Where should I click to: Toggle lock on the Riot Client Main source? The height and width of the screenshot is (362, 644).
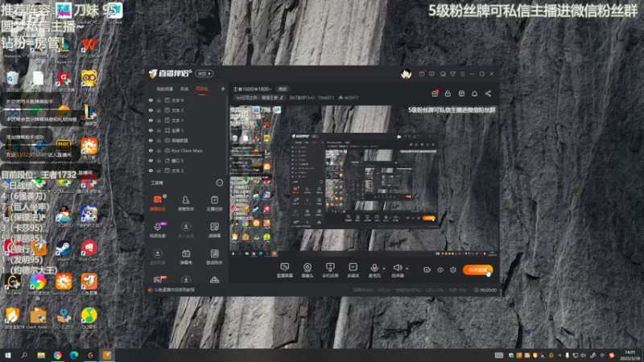coord(159,150)
